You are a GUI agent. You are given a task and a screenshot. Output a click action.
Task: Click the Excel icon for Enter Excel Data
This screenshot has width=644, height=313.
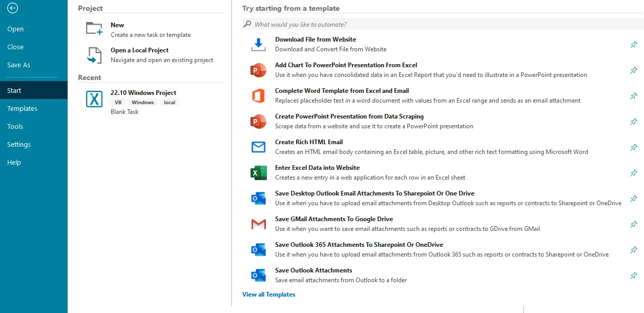pos(259,172)
